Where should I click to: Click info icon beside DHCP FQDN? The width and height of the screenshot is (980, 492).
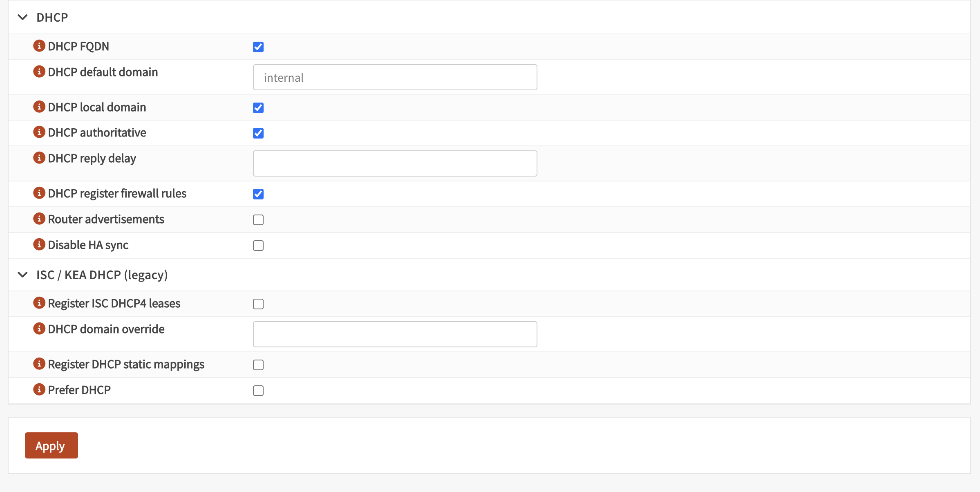click(x=39, y=46)
